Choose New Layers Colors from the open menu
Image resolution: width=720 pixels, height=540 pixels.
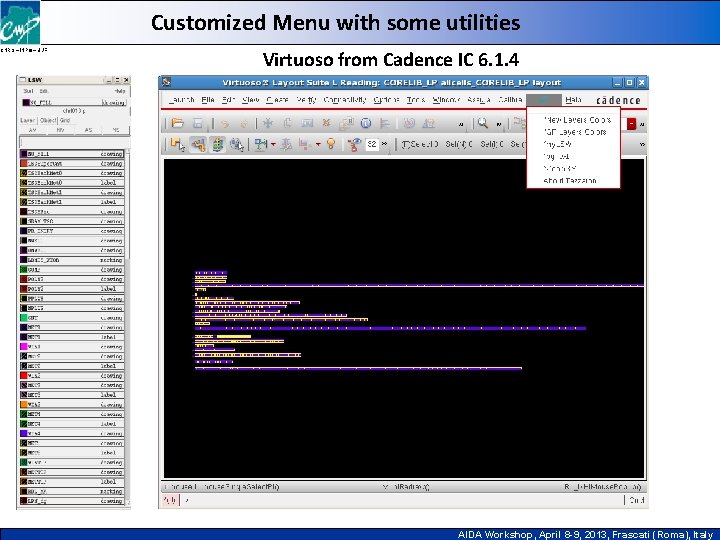click(x=577, y=120)
